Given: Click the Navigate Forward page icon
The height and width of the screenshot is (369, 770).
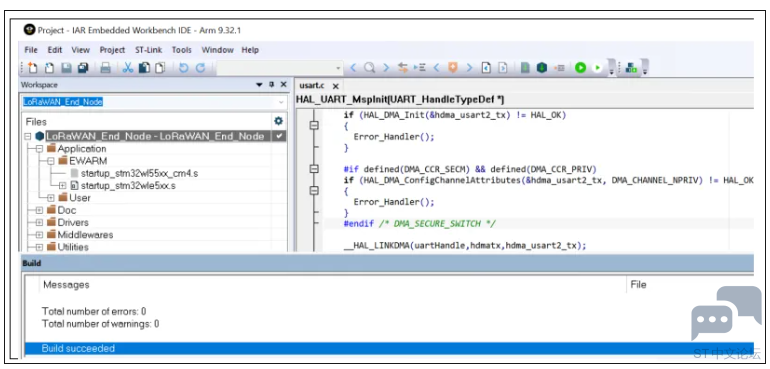Looking at the screenshot, I should coord(503,68).
